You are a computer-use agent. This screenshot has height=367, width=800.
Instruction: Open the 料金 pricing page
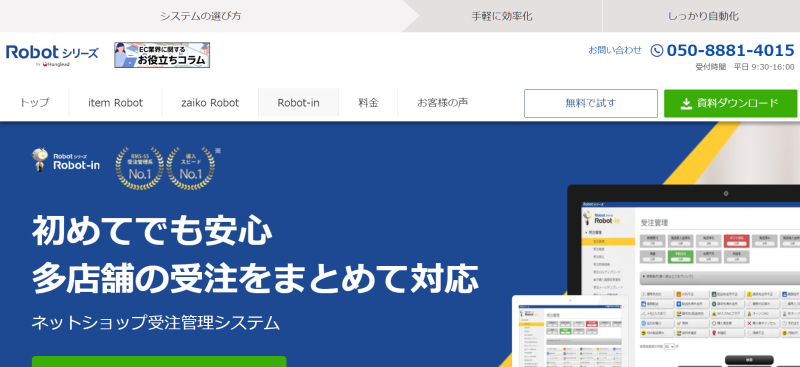pyautogui.click(x=368, y=103)
